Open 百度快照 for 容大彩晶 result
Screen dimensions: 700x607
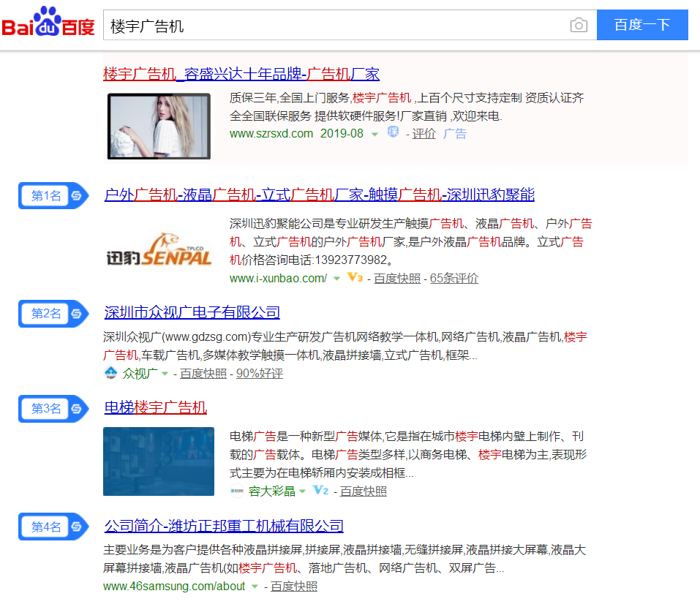pyautogui.click(x=364, y=491)
